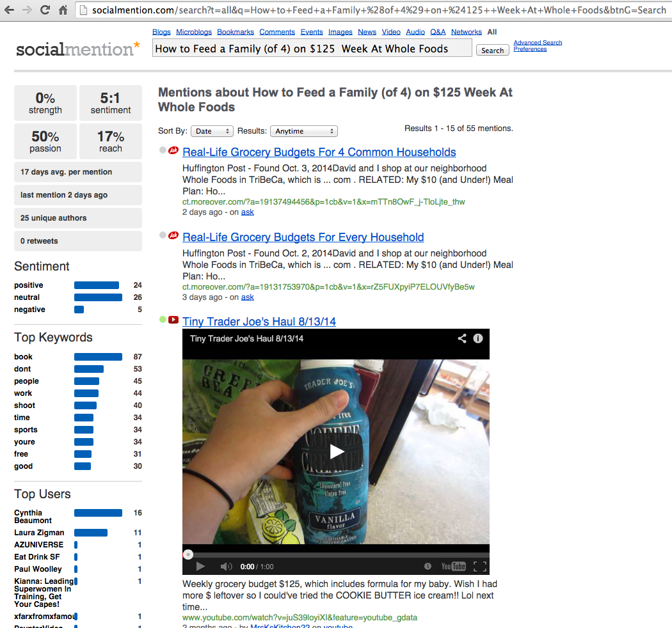
Task: Click the 'neutral' sentiment label
Action: [x=27, y=297]
